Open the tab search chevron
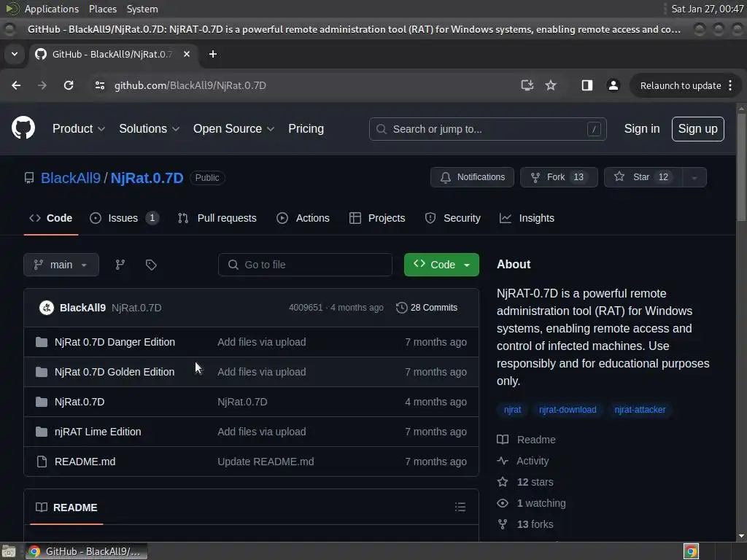 tap(15, 54)
